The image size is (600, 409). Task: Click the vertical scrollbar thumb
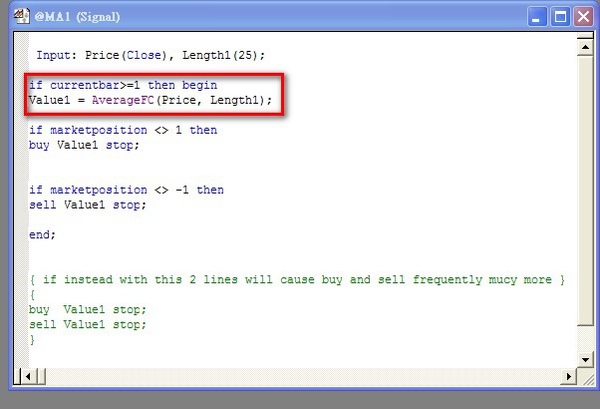pos(585,191)
